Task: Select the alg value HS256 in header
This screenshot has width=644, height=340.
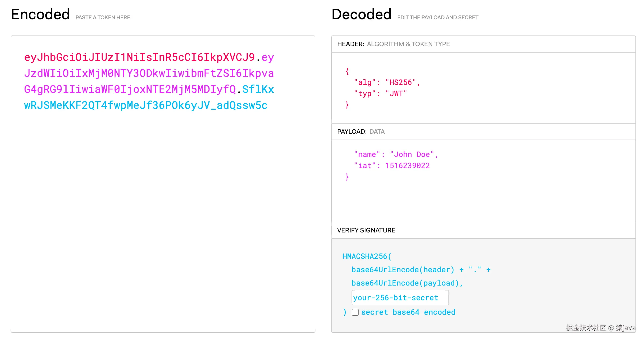Action: pos(402,82)
